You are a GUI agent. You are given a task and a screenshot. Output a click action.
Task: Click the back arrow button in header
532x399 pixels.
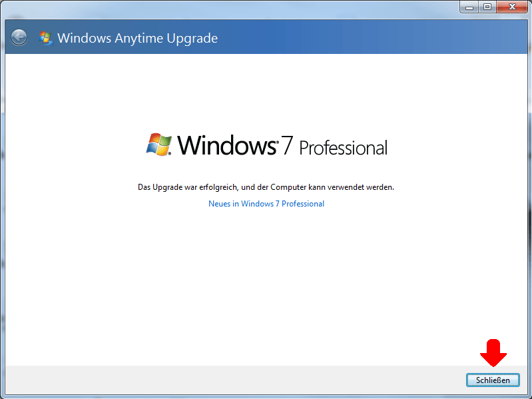tap(19, 37)
